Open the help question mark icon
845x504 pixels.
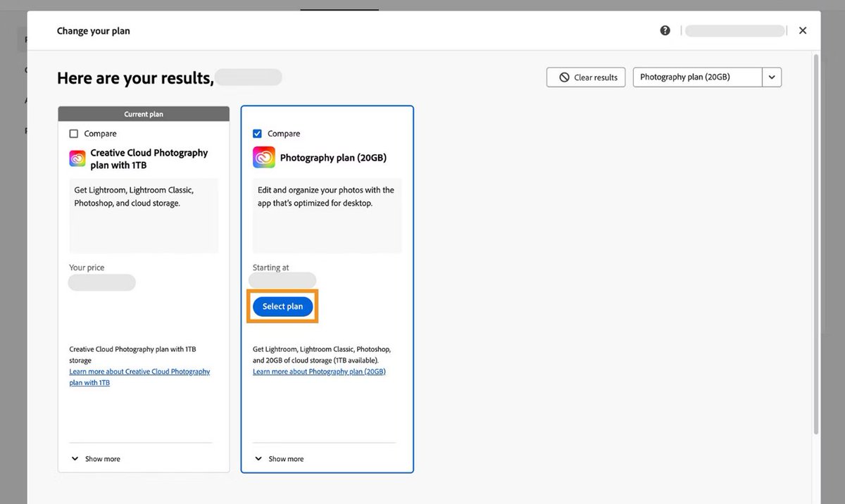click(x=665, y=30)
